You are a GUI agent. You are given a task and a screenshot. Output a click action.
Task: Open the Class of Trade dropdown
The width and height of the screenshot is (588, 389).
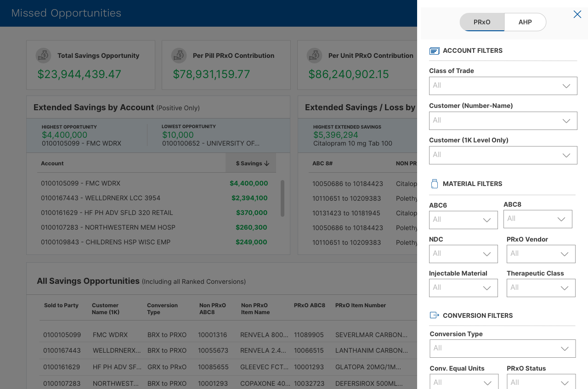(503, 86)
